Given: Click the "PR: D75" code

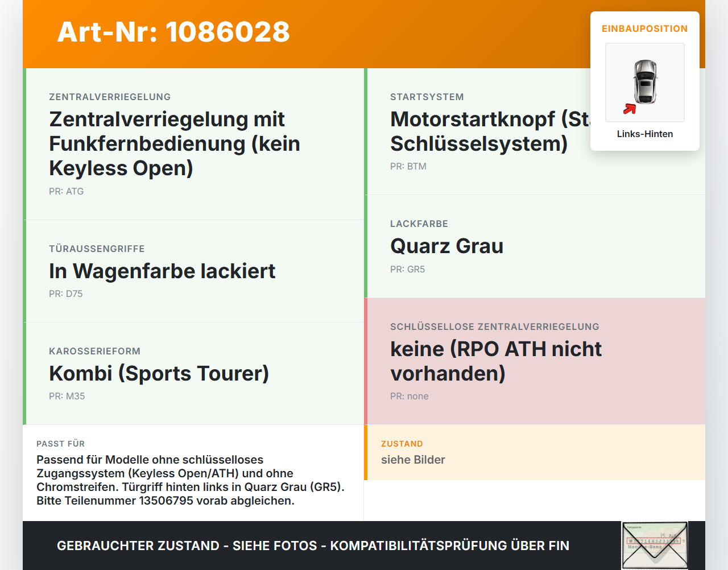Looking at the screenshot, I should point(66,294).
